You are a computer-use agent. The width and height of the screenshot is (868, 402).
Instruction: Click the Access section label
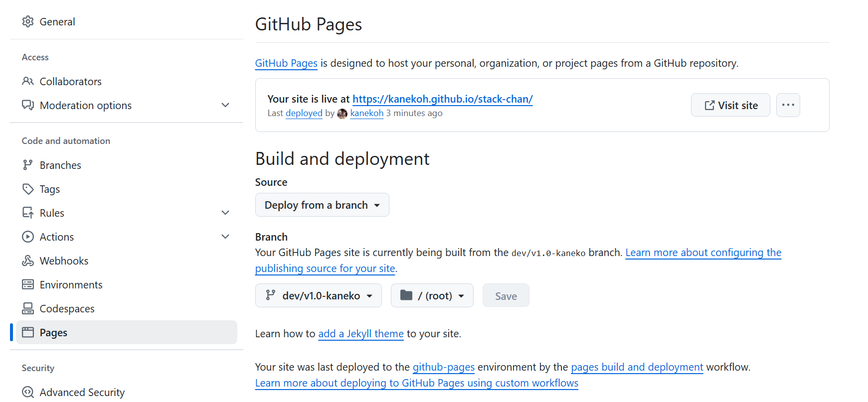pos(35,57)
